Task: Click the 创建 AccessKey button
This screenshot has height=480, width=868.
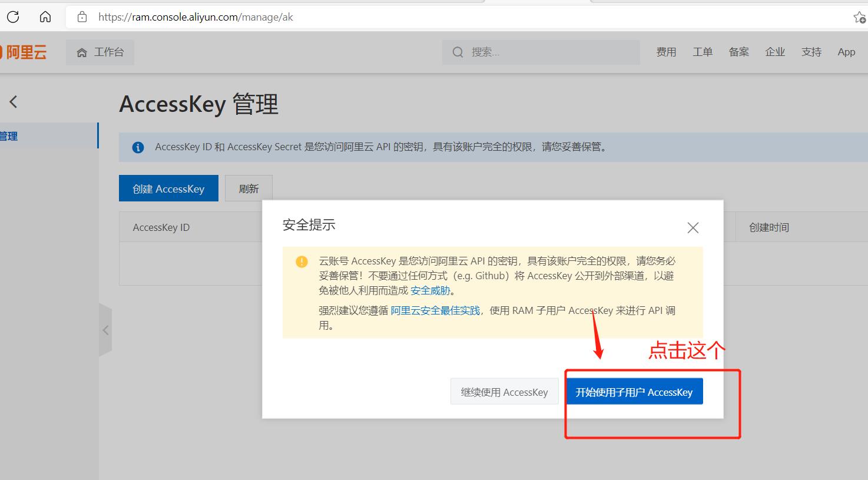Action: (168, 188)
